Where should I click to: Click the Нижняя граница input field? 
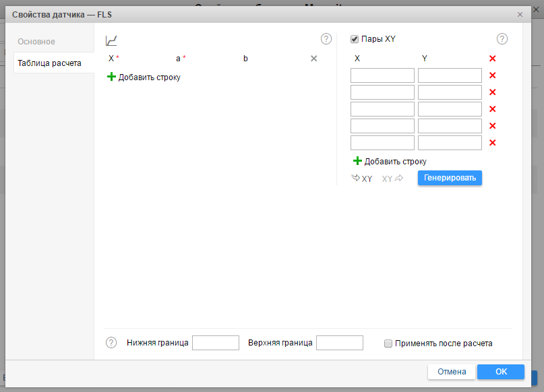click(x=215, y=343)
